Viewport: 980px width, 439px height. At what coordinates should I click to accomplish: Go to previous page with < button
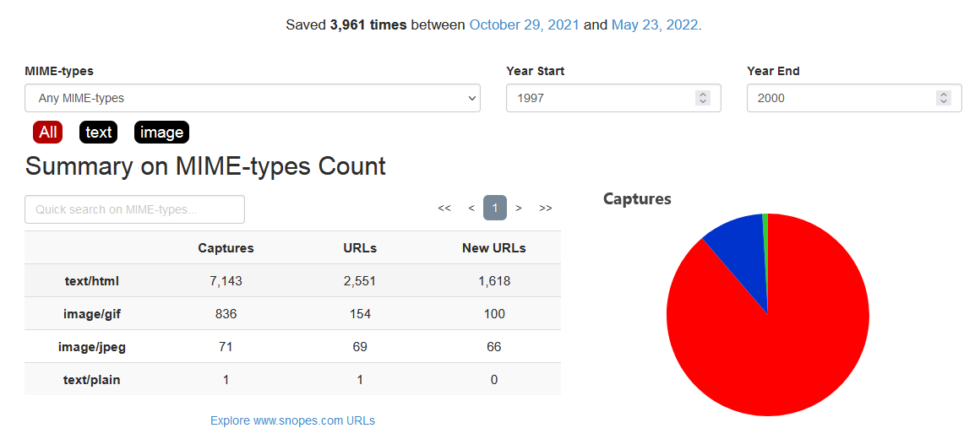click(x=471, y=208)
